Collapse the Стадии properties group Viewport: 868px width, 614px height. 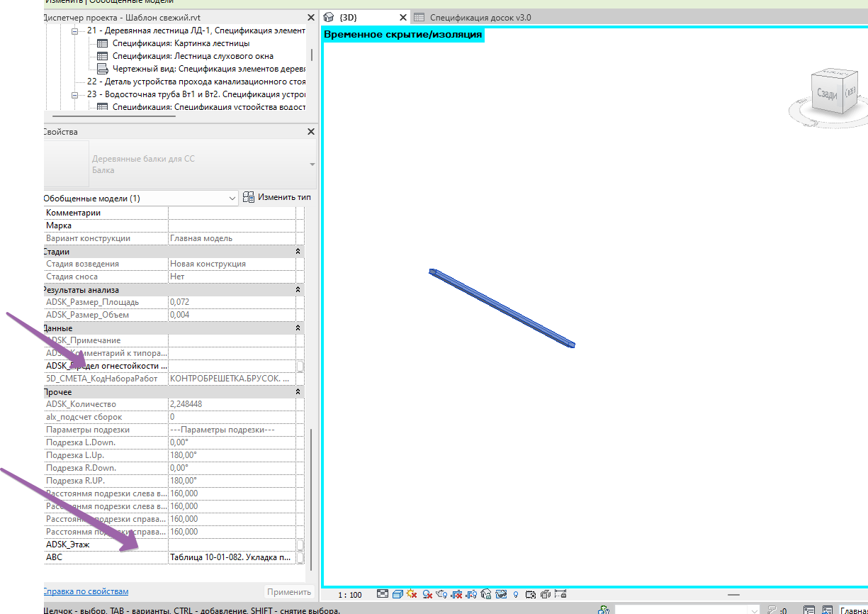298,252
